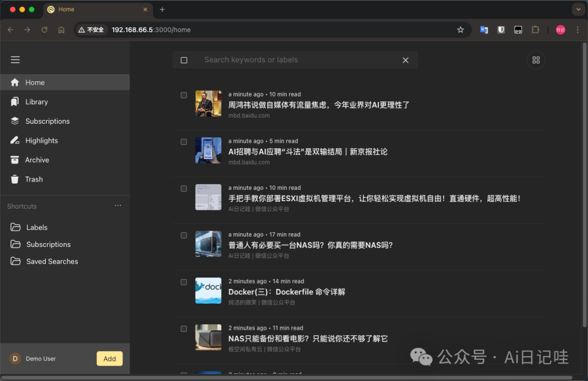Open the tab search dropdown arrow

point(578,9)
